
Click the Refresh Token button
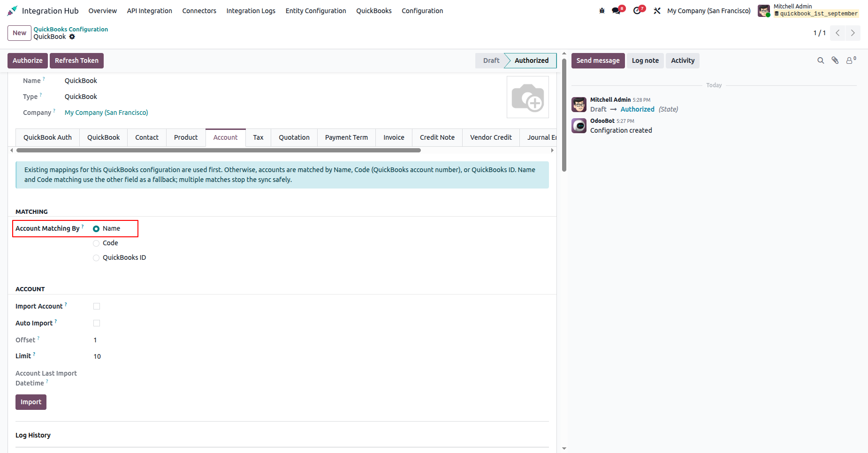pos(76,60)
